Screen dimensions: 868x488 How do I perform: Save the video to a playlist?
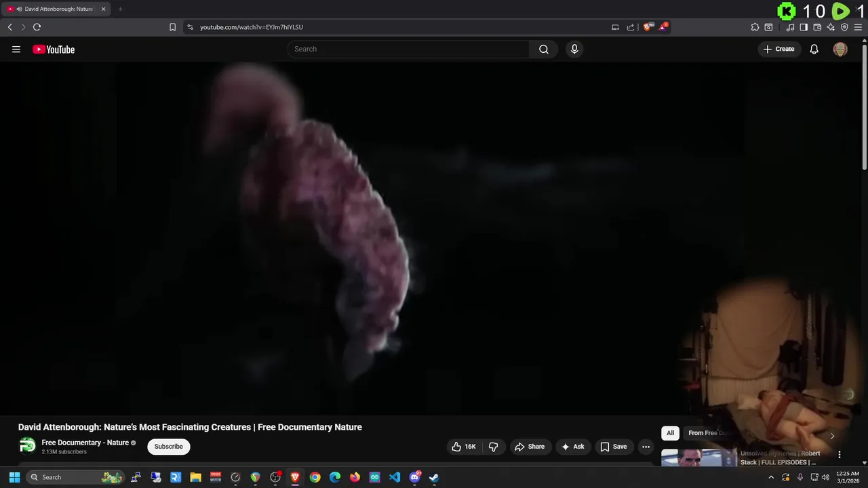[x=614, y=447]
